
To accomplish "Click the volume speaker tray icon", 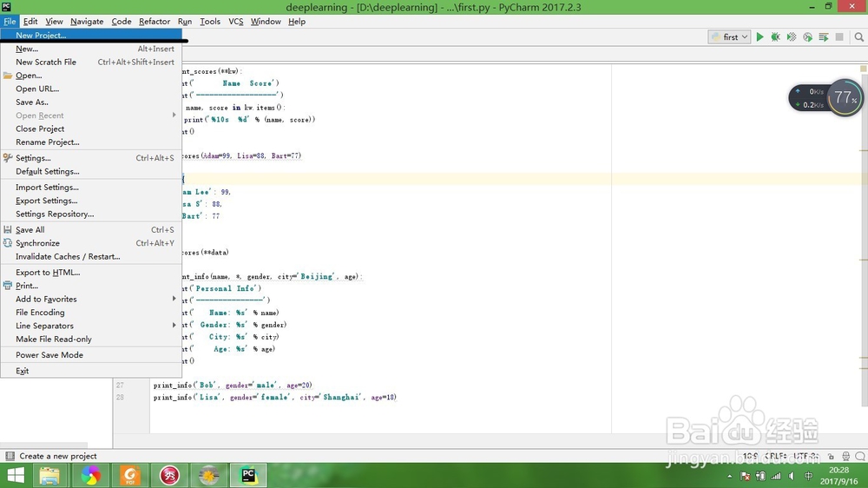I will pos(792,476).
